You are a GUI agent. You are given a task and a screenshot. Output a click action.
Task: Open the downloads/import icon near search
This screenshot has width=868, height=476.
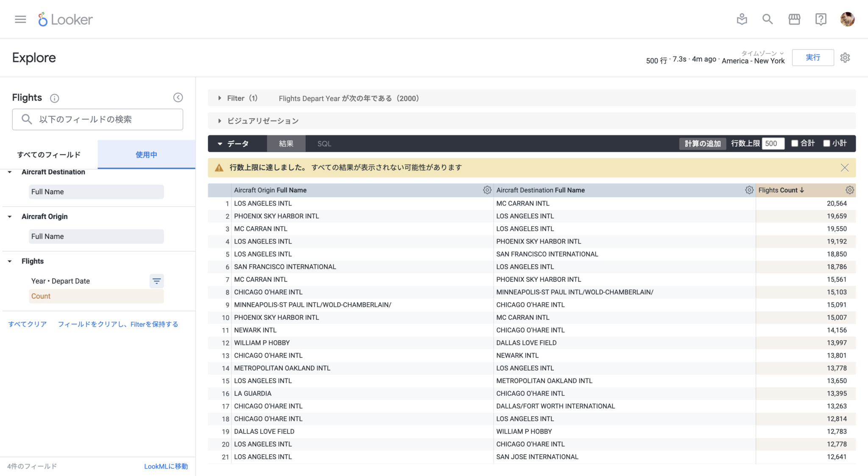click(x=742, y=19)
